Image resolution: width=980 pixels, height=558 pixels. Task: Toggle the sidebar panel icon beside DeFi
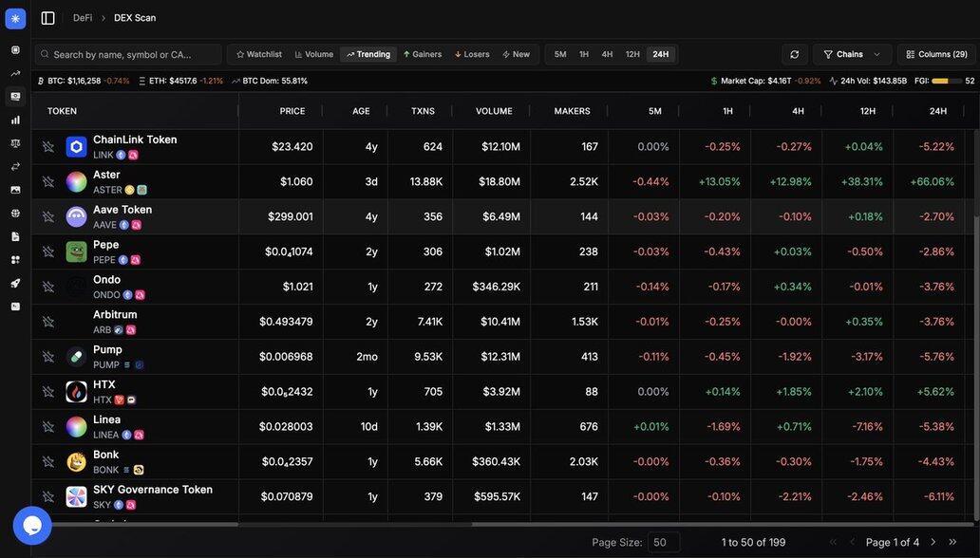click(x=48, y=18)
